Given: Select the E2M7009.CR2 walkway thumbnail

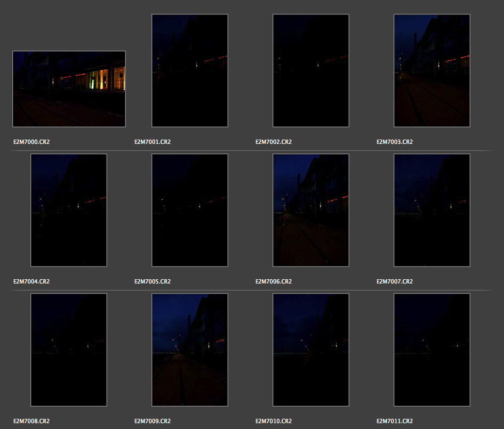Looking at the screenshot, I should (190, 350).
